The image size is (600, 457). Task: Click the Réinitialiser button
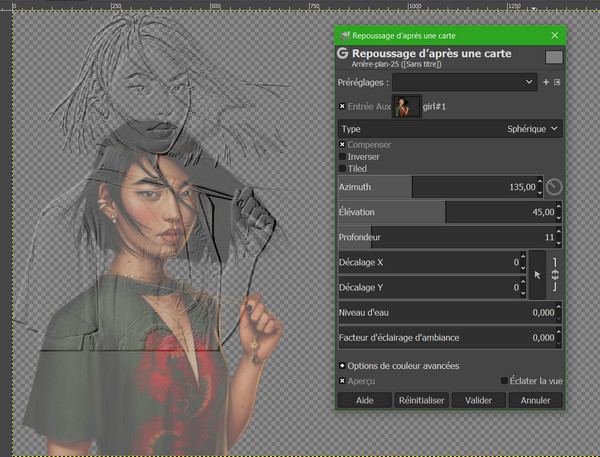pyautogui.click(x=421, y=400)
